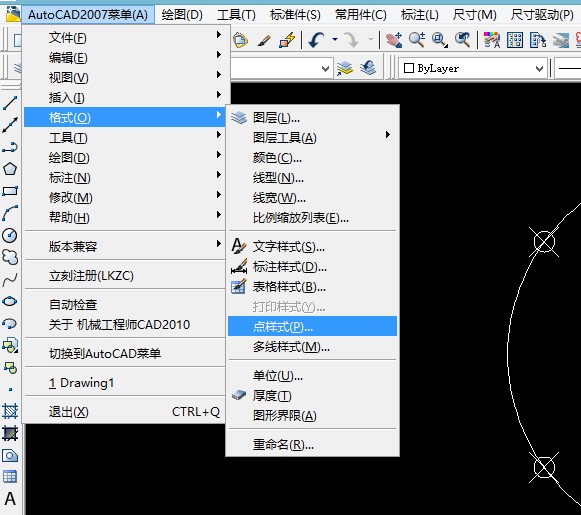Open the 常用件(C) menu bar item
581x515 pixels.
click(361, 15)
